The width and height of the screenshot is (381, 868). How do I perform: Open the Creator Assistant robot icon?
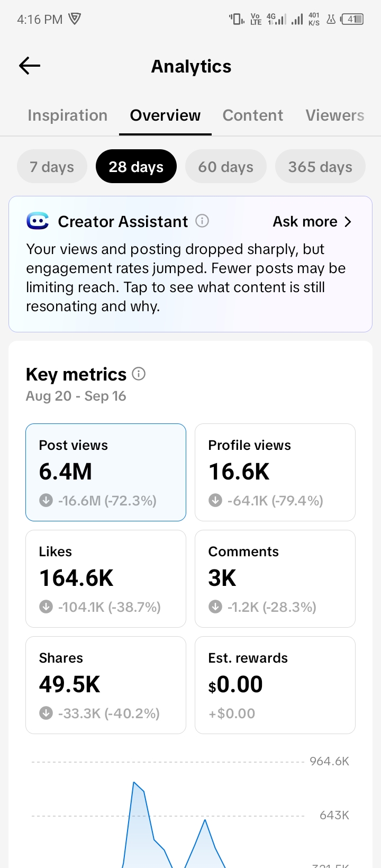click(38, 221)
